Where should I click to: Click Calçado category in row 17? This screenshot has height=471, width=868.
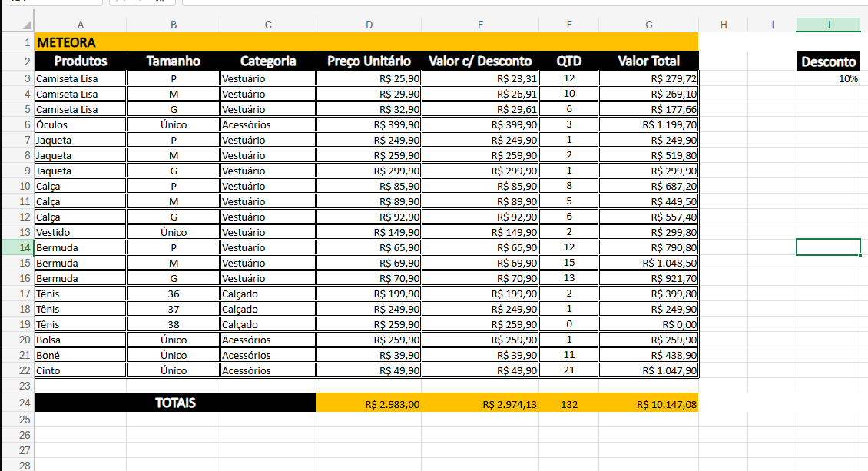[x=268, y=294]
